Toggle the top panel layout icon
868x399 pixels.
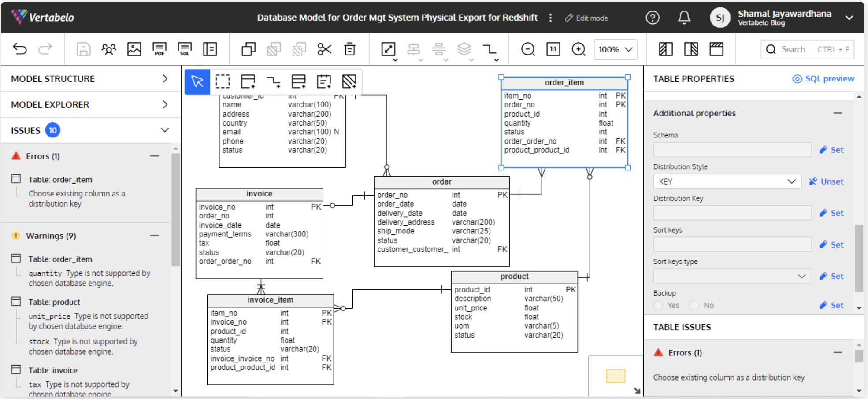(x=716, y=49)
